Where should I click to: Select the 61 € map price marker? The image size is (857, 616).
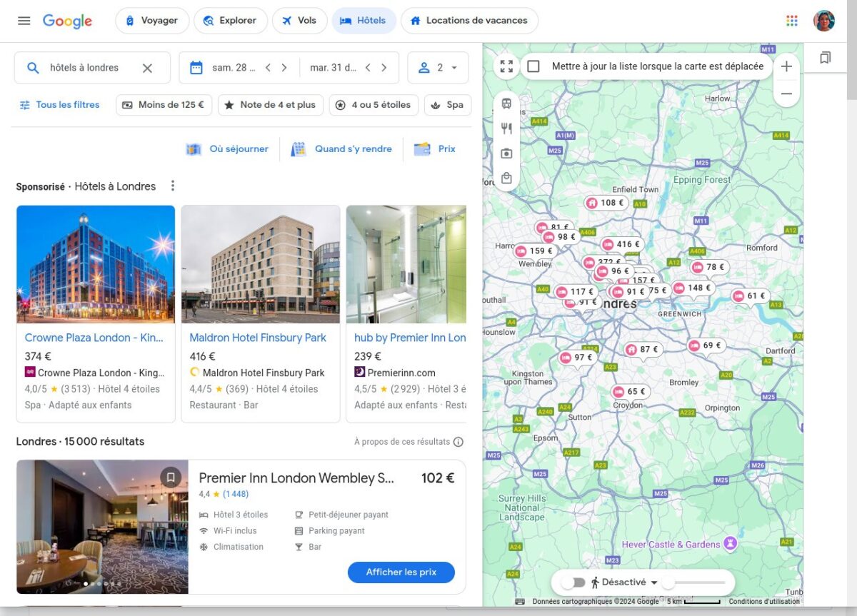tap(750, 296)
